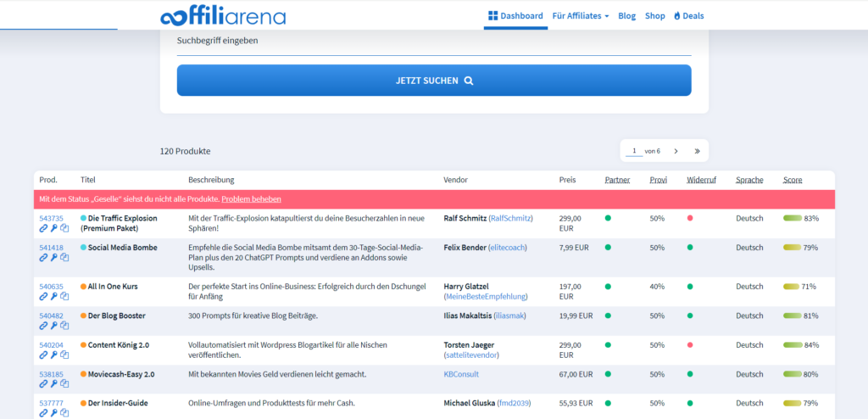Open vendor link elitecoach

pyautogui.click(x=508, y=248)
